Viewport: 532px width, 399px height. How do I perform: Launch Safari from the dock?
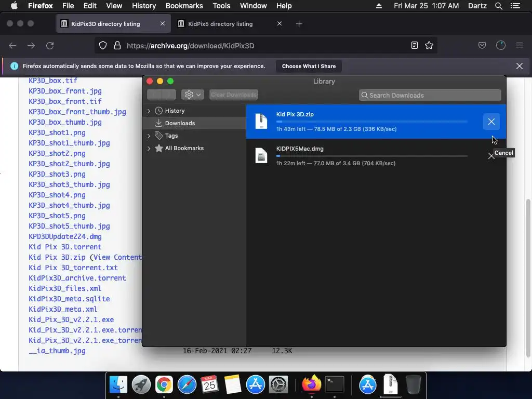187,385
